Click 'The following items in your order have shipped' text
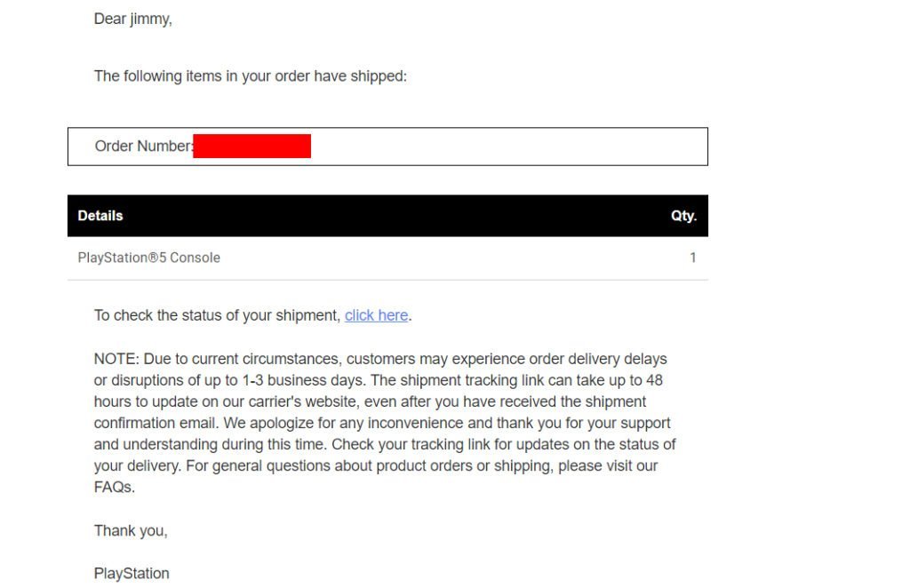This screenshot has height=588, width=910. tap(250, 76)
